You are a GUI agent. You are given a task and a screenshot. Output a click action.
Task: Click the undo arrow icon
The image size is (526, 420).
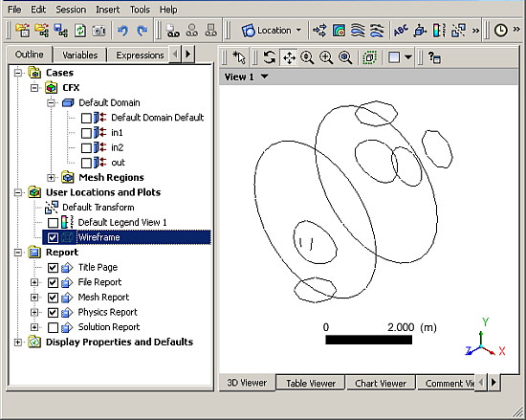(x=122, y=31)
